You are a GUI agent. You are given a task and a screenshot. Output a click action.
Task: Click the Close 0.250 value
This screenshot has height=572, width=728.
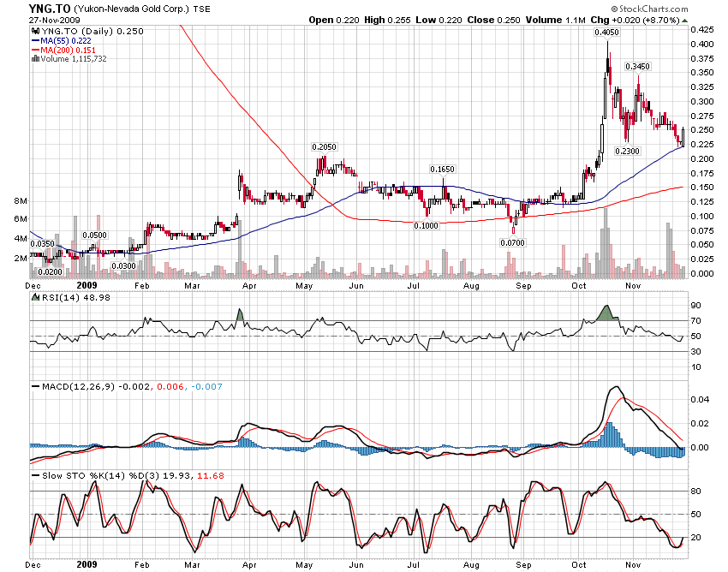click(493, 20)
